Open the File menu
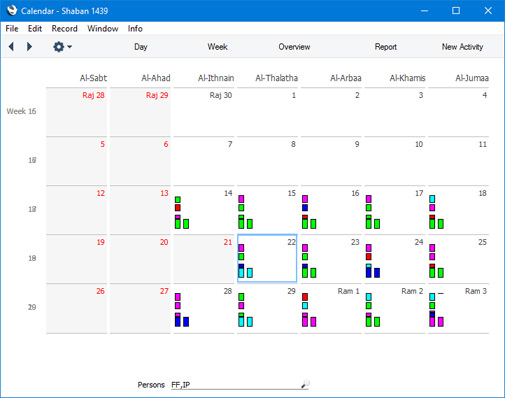This screenshot has height=398, width=505. pos(12,29)
